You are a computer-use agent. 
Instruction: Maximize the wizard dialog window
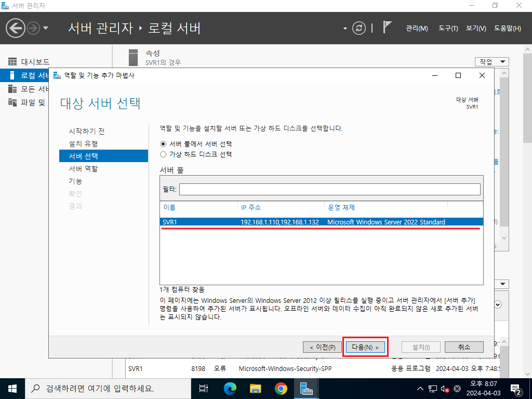tap(458, 75)
